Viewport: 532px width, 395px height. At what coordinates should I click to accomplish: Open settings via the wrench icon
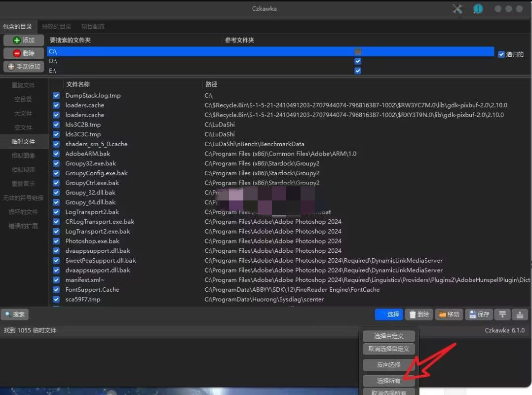pyautogui.click(x=457, y=9)
